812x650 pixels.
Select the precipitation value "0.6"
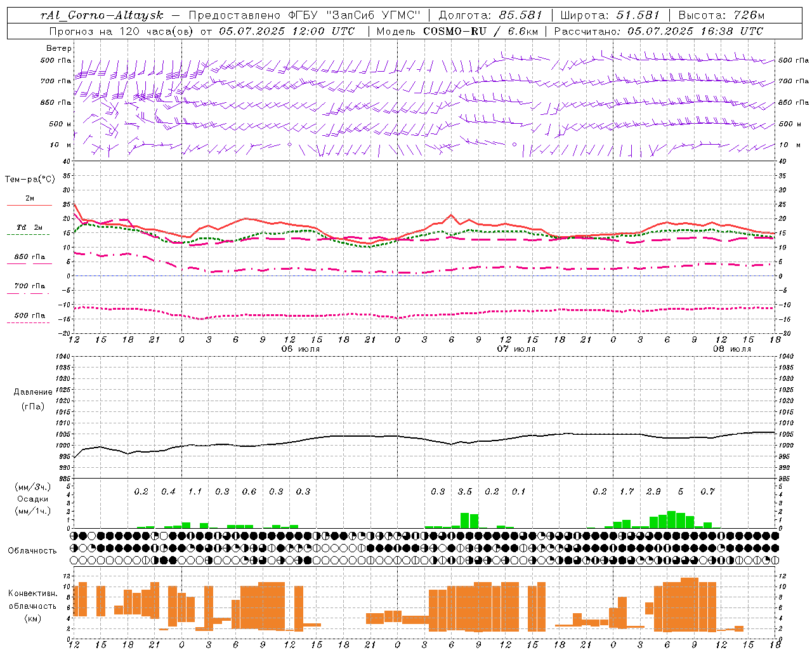tap(249, 491)
